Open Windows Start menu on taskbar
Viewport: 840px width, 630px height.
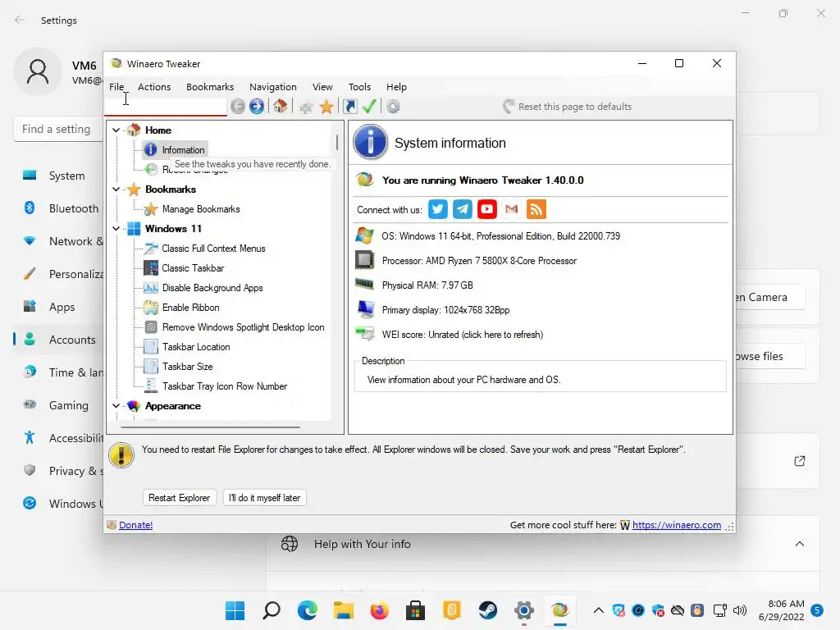[235, 610]
